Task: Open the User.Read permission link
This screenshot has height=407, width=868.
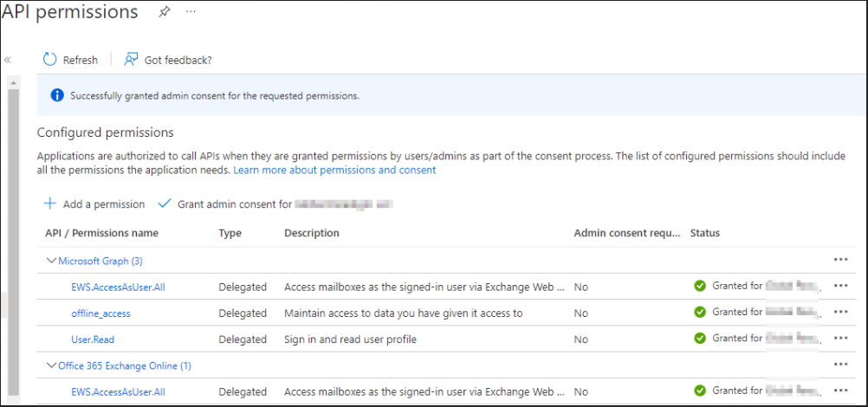Action: coord(94,339)
